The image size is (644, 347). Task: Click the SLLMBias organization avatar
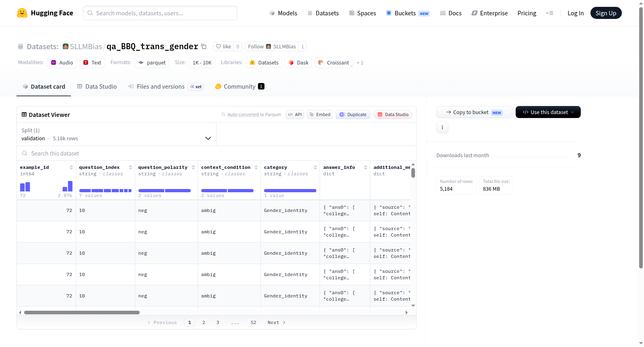[x=66, y=46]
